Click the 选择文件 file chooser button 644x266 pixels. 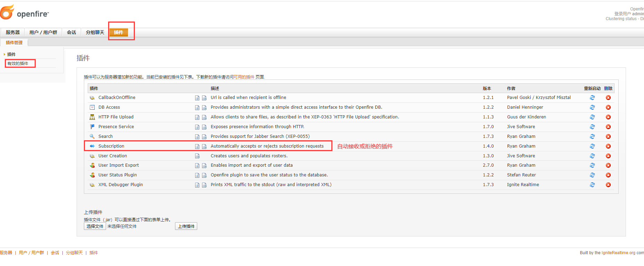click(x=95, y=226)
